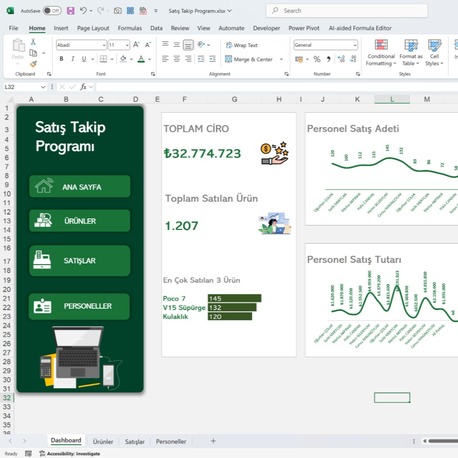458x458 pixels.
Task: Toggle Bold formatting
Action: tap(61, 59)
